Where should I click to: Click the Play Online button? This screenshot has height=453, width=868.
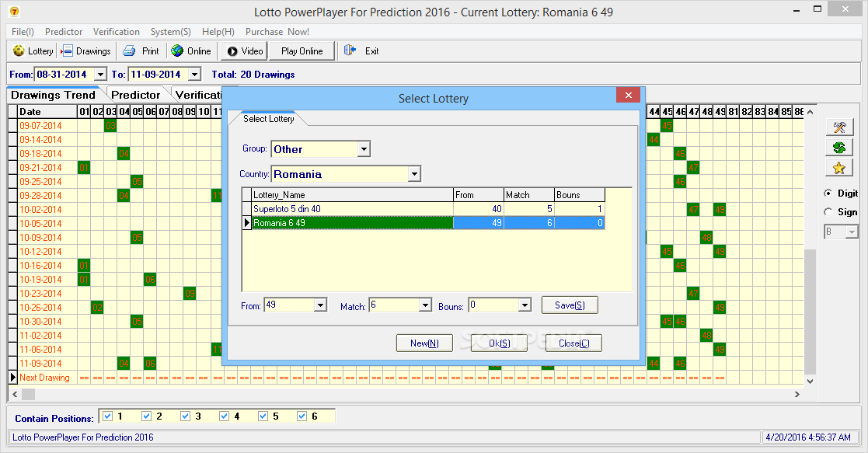(302, 51)
